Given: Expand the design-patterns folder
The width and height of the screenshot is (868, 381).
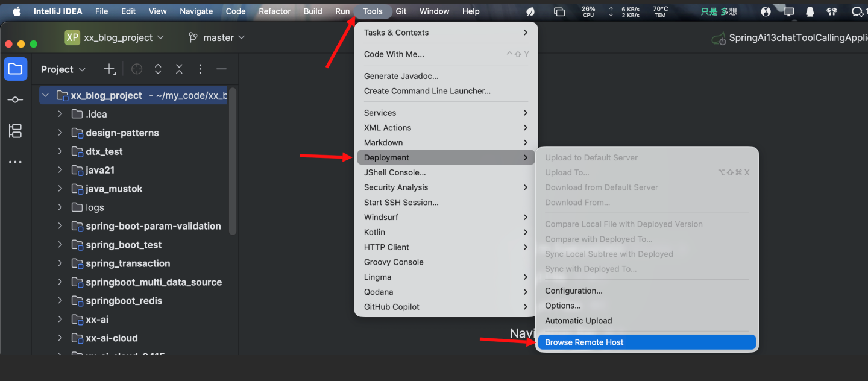Looking at the screenshot, I should pyautogui.click(x=60, y=133).
